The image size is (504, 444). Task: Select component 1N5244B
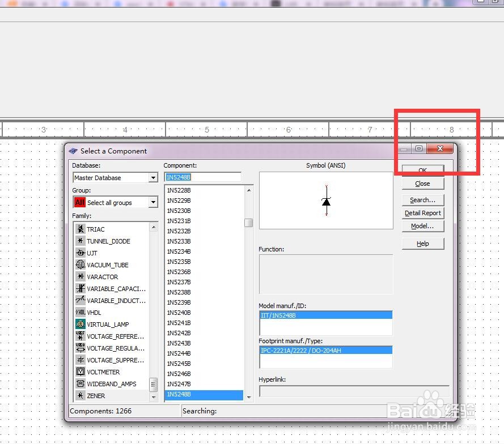tap(179, 353)
